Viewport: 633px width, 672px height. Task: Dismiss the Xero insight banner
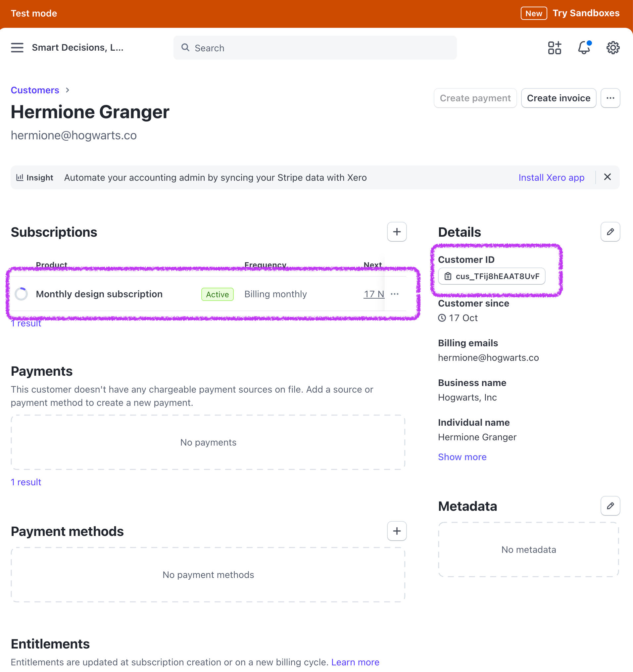click(x=607, y=177)
